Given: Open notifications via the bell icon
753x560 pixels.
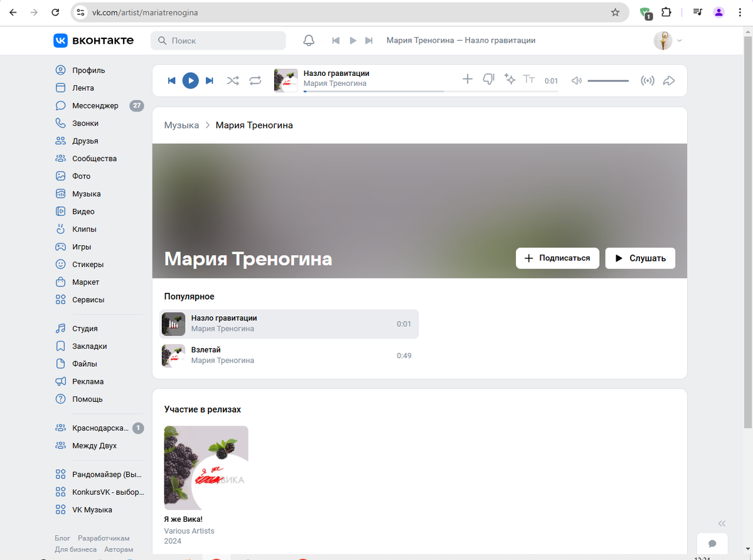Looking at the screenshot, I should 308,40.
